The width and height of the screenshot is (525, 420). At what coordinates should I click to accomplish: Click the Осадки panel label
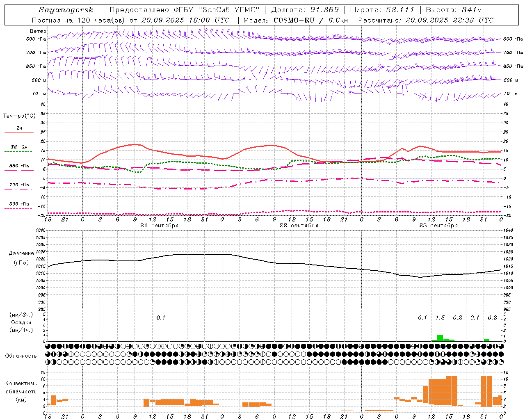(21, 322)
